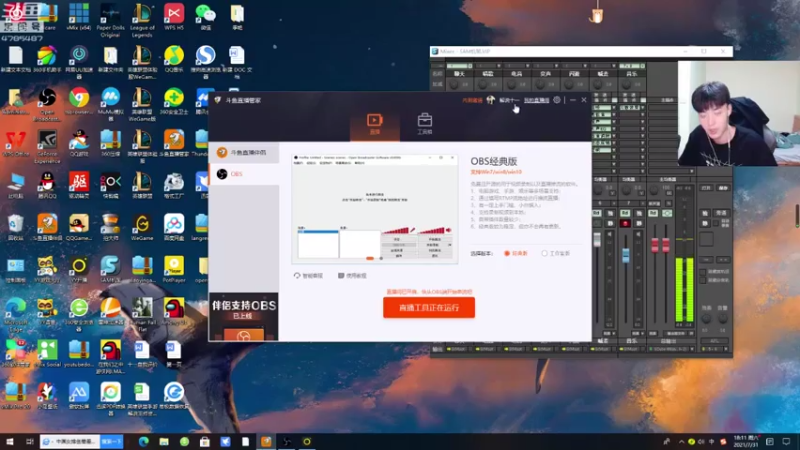Click the orange invitation text in Douyu title bar
800x450 pixels.
click(x=472, y=100)
